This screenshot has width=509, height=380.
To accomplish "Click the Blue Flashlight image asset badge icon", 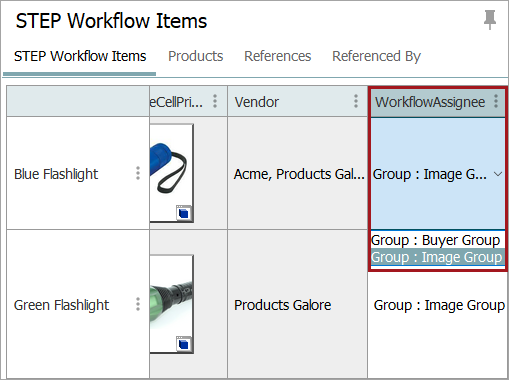I will (183, 213).
